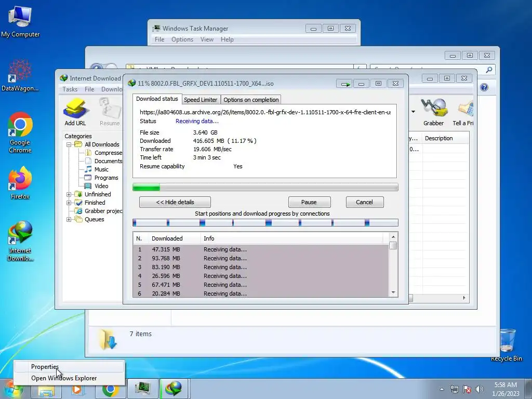The height and width of the screenshot is (399, 532).
Task: Click the download URL text
Action: (x=265, y=112)
